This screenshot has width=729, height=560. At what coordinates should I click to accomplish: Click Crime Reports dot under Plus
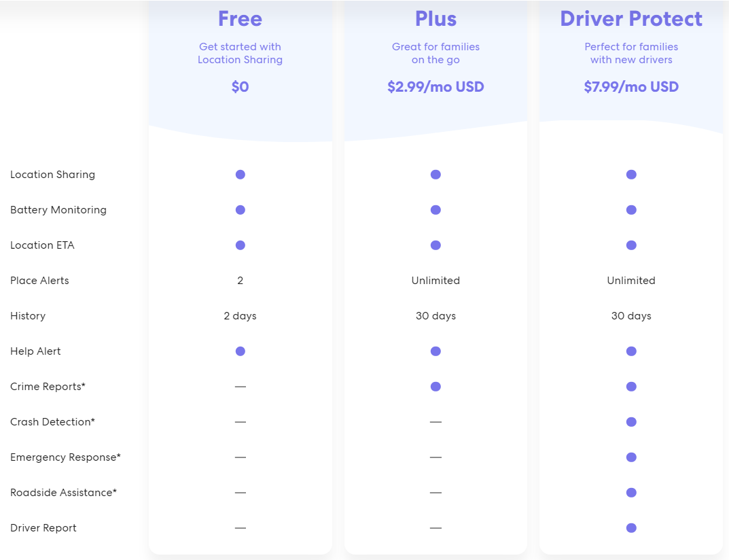pos(435,387)
